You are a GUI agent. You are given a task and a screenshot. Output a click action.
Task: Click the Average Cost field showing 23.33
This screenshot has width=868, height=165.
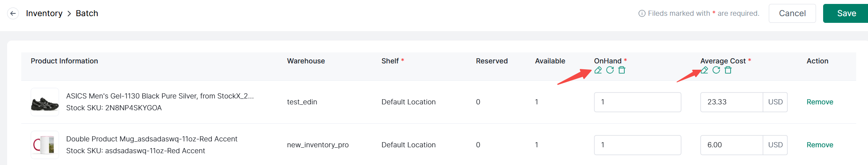(731, 102)
